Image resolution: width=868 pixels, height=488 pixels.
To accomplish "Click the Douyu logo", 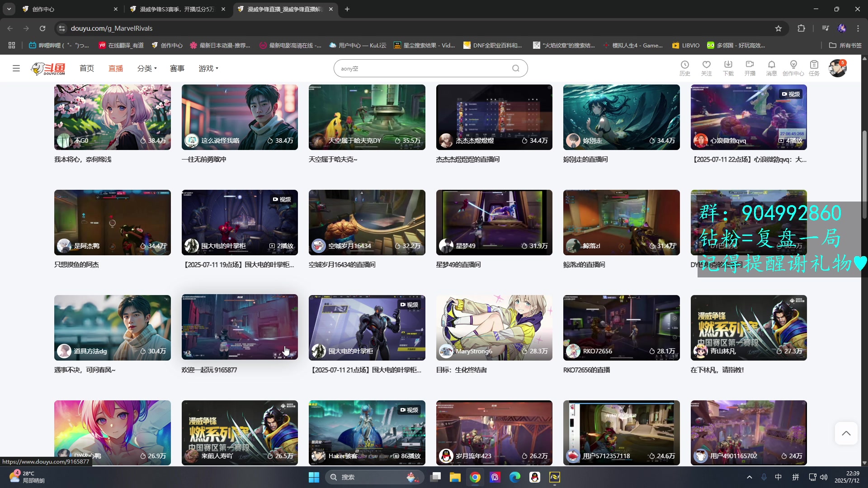I will point(48,69).
